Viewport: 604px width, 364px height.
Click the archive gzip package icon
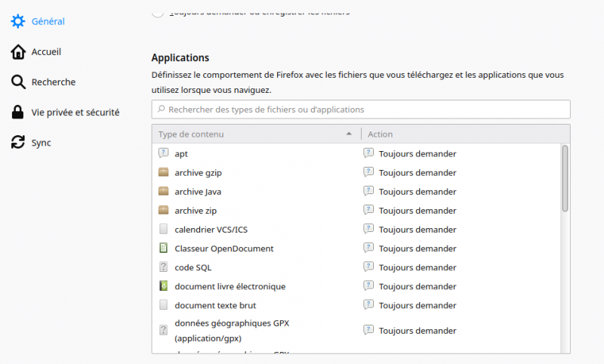163,172
